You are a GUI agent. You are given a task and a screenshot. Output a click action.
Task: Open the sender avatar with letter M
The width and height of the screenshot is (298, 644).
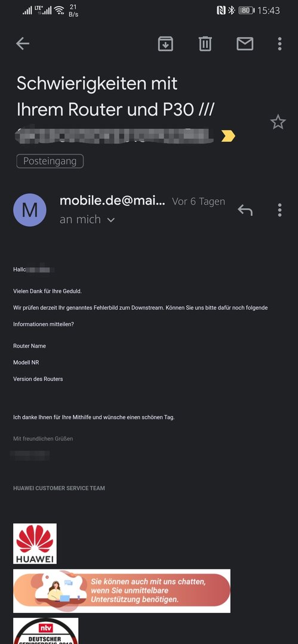pyautogui.click(x=30, y=210)
